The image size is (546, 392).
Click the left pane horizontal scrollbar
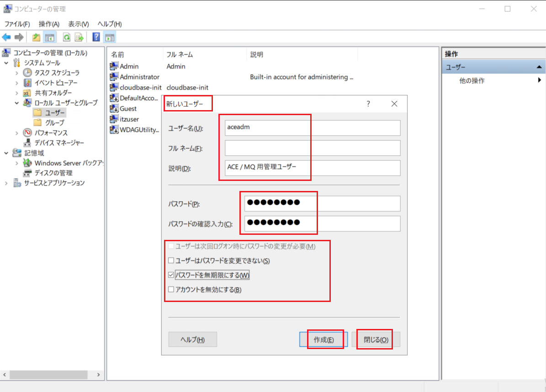(52, 375)
